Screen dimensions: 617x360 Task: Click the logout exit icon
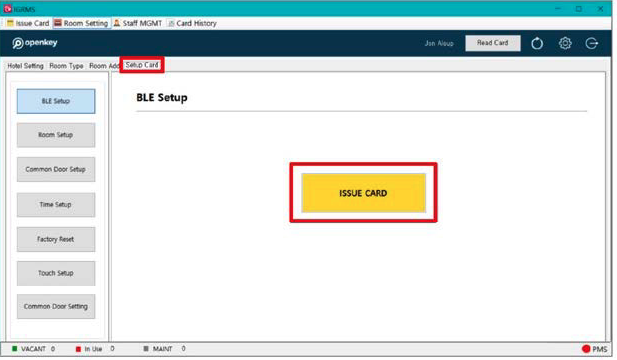pyautogui.click(x=591, y=43)
